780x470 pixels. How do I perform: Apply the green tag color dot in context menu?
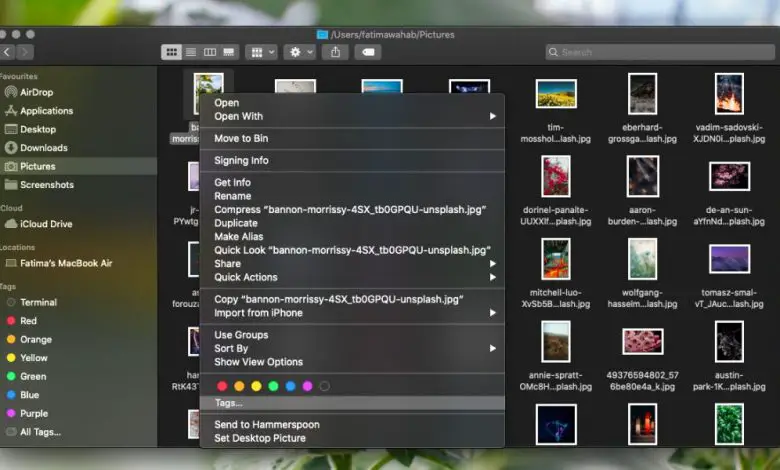point(273,386)
